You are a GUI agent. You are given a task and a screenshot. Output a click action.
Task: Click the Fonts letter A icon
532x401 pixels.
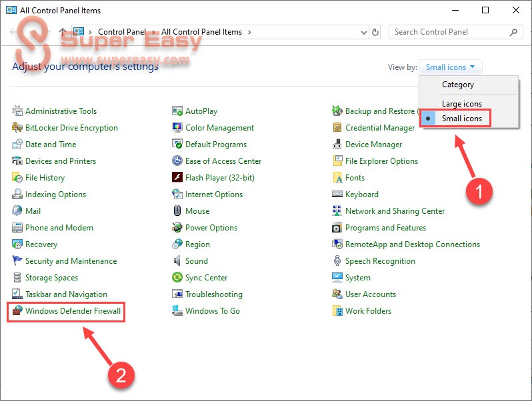pos(337,177)
